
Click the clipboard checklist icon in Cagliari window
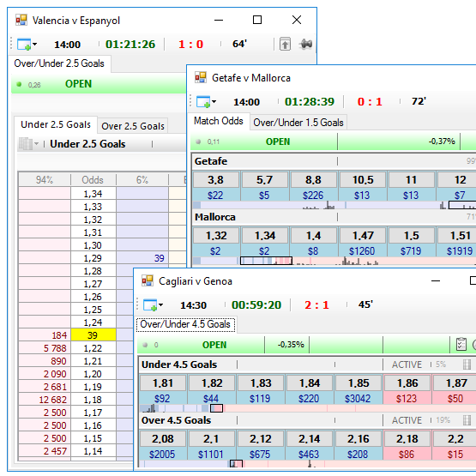coord(461,345)
